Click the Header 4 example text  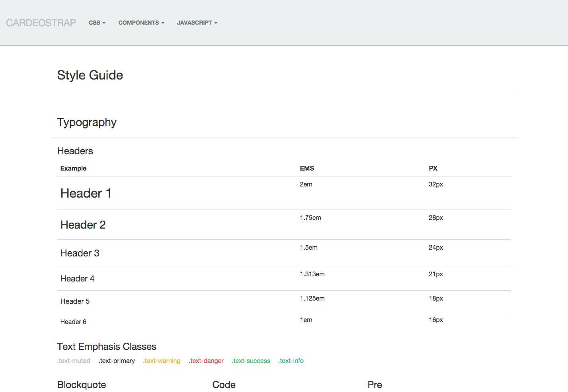click(x=77, y=278)
